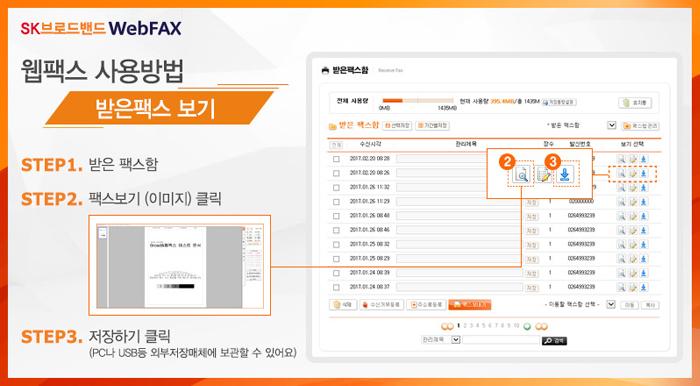View fax image for 2017.01.26 11:32 row
This screenshot has height=386, width=700.
point(621,187)
